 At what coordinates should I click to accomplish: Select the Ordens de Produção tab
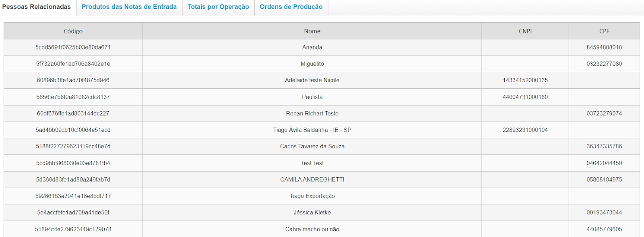click(x=291, y=7)
